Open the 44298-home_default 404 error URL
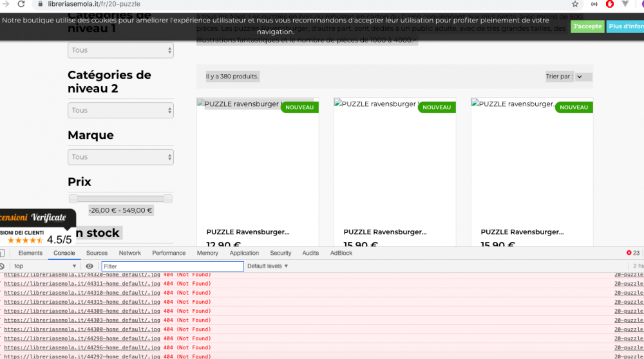Viewport: 644px width, 359px height. [x=82, y=338]
